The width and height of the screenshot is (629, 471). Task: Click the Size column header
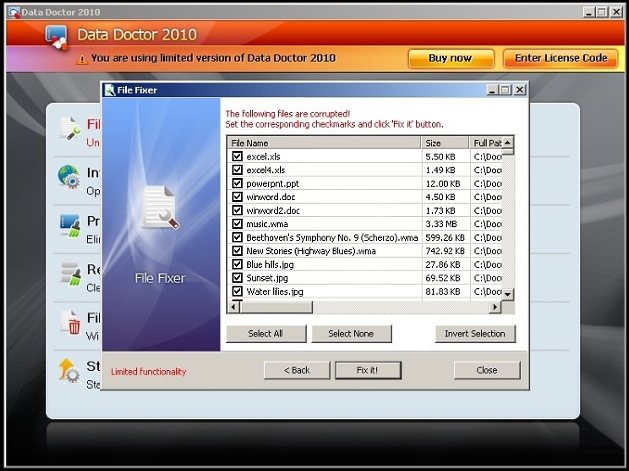[444, 143]
